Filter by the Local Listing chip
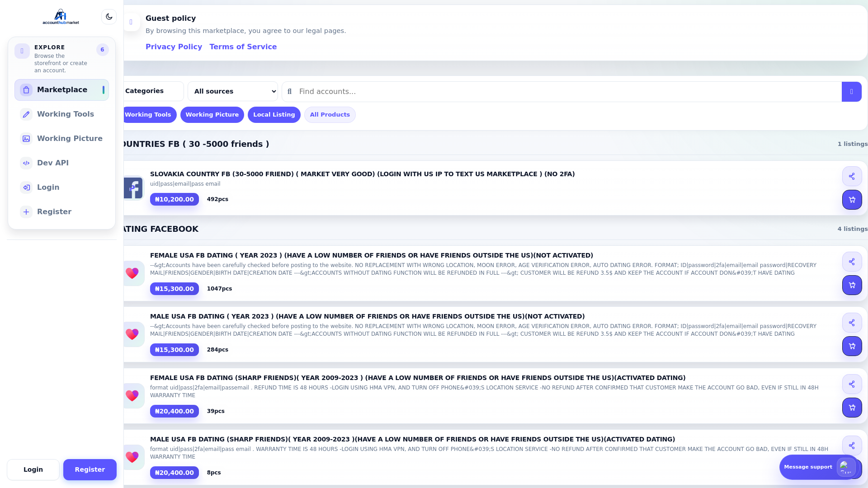 coord(274,115)
